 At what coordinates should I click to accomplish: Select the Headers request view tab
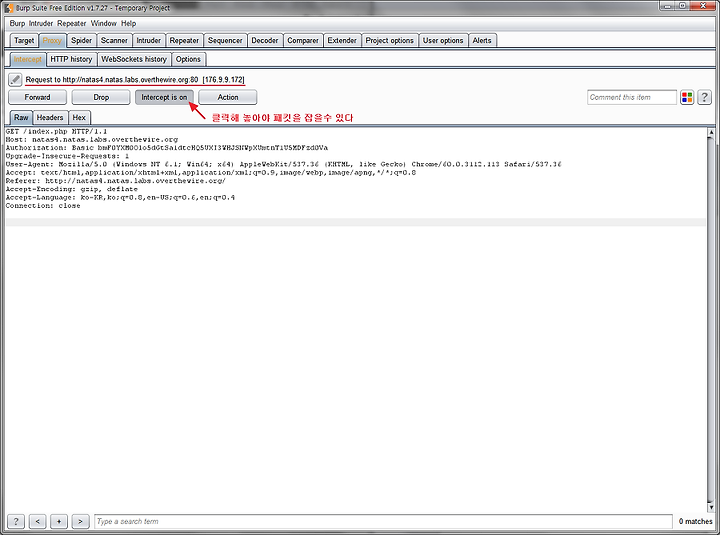click(50, 118)
